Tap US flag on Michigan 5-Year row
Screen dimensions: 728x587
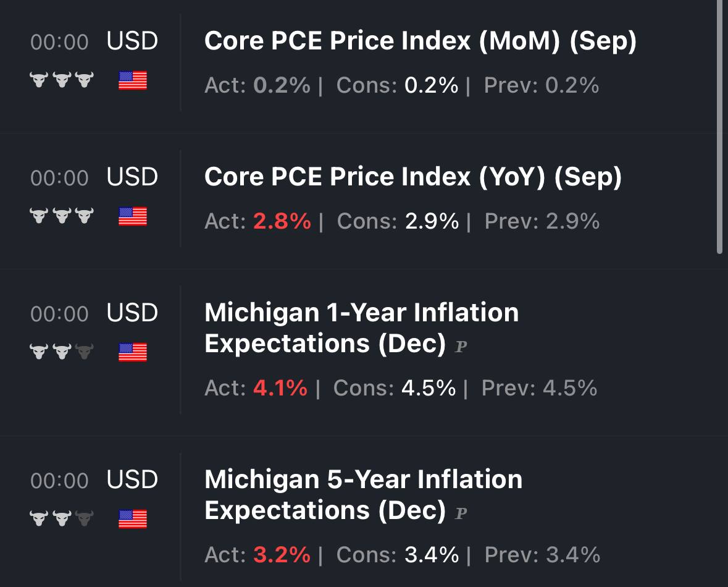[133, 518]
